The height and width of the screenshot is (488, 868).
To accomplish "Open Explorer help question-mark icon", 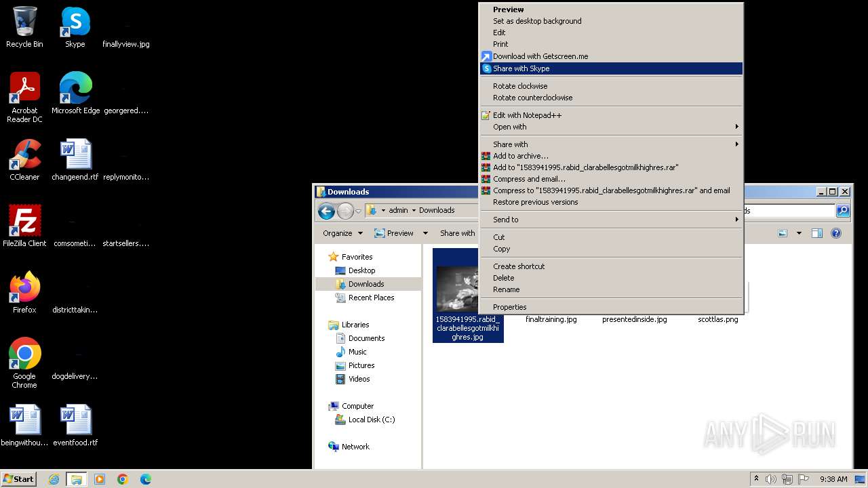I will tap(836, 233).
